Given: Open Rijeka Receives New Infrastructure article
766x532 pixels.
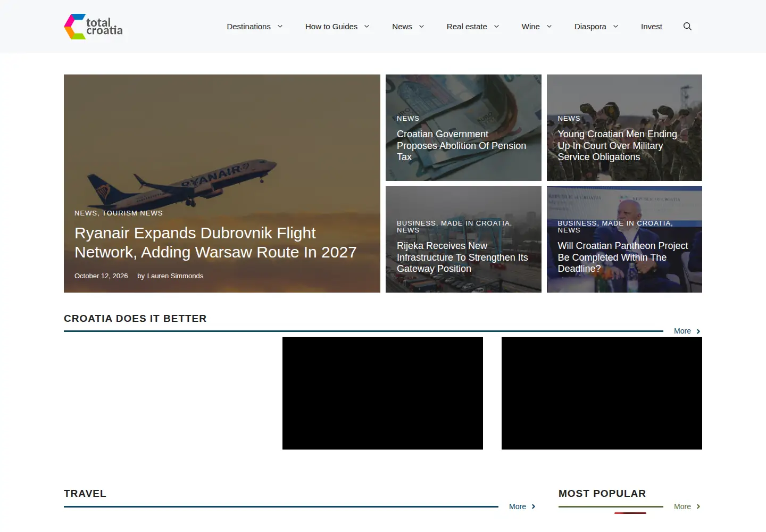Looking at the screenshot, I should pos(462,257).
